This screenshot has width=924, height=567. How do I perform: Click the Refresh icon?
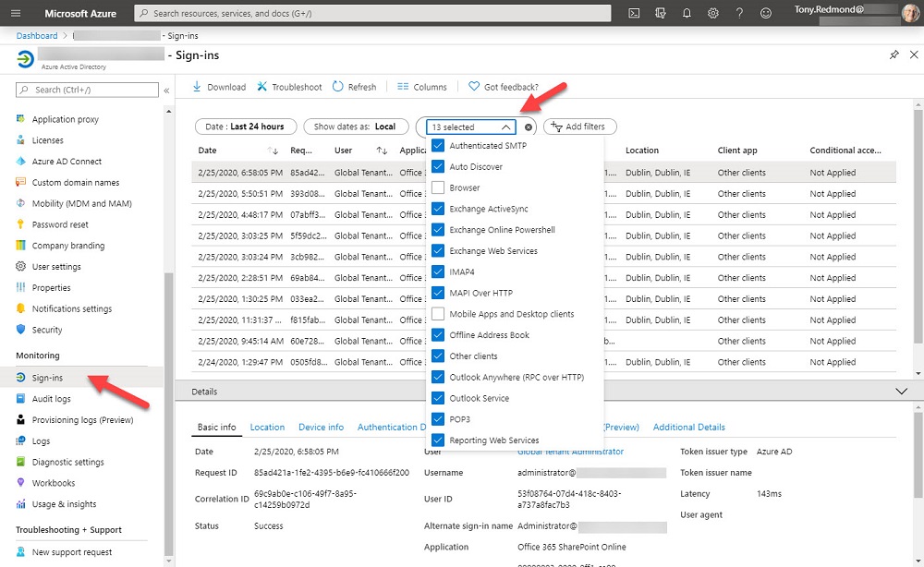[x=337, y=87]
